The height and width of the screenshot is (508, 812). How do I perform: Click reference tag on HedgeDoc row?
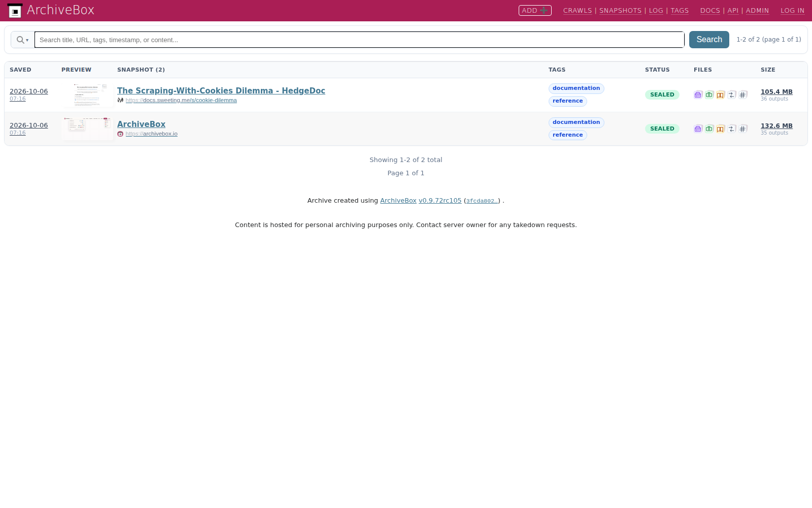[x=567, y=101]
